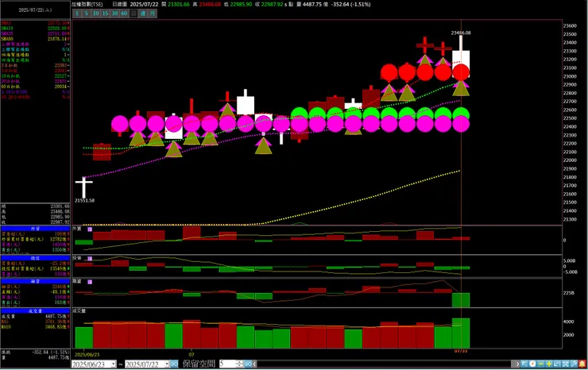Select the 30-minute interval button
Viewport: 588px width, 370px height.
tap(114, 13)
